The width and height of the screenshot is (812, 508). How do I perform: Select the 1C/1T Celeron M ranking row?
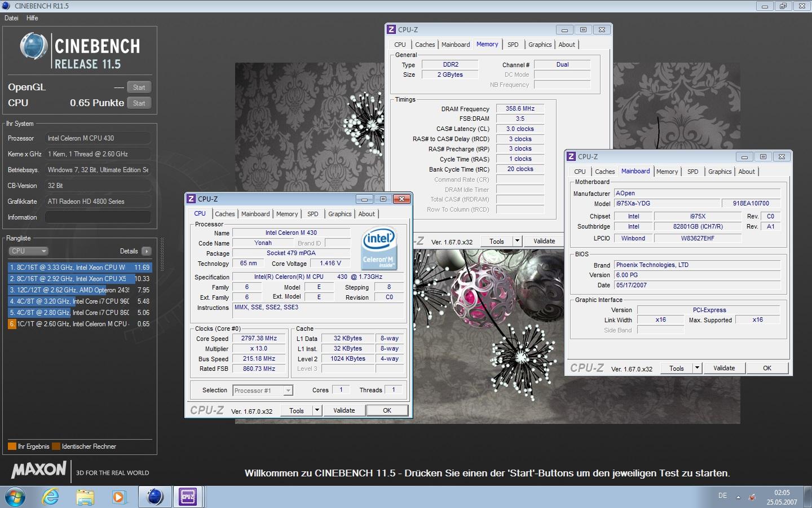pyautogui.click(x=80, y=324)
